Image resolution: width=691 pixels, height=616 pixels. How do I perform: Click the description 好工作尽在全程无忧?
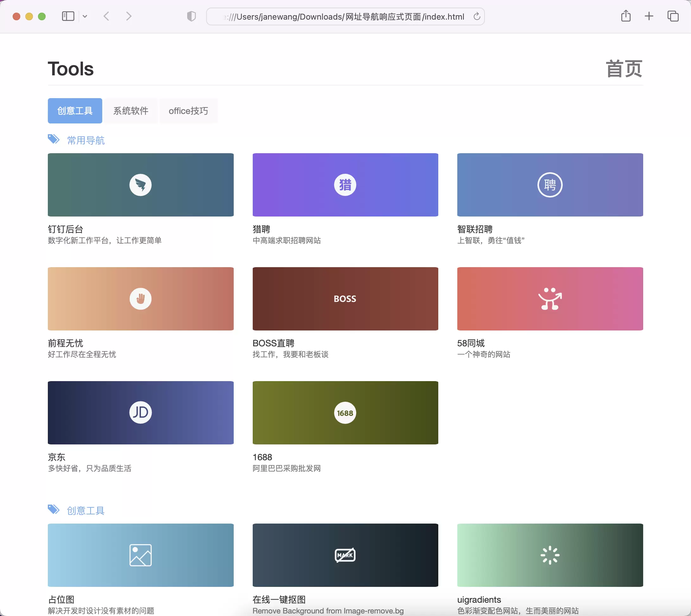click(82, 354)
